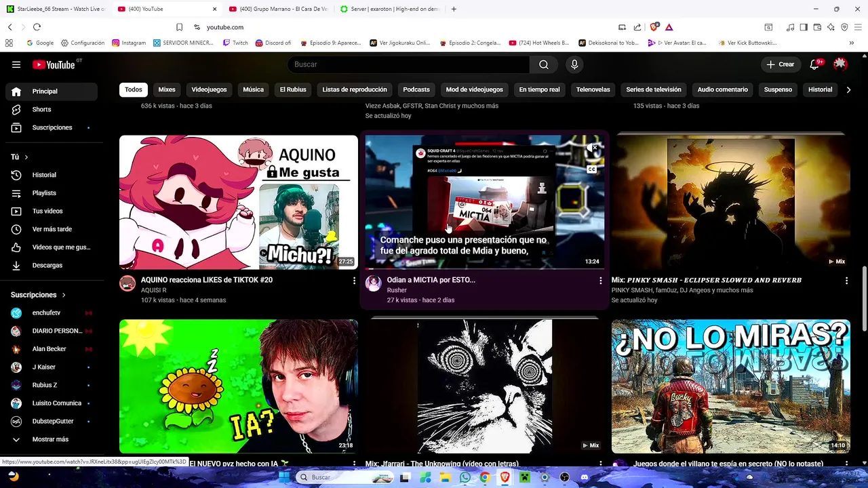
Task: Open Discord from the taskbar
Action: (584, 477)
